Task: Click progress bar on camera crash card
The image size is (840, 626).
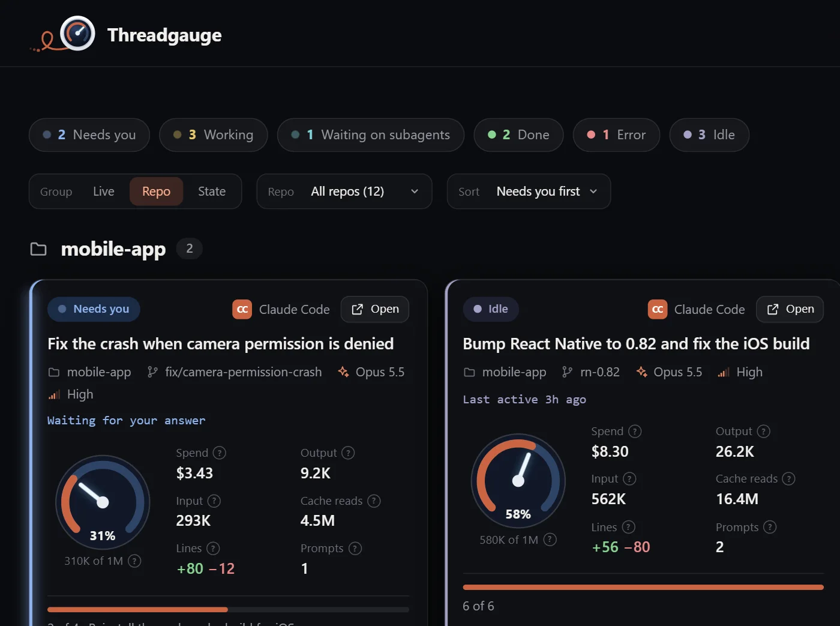Action: click(228, 609)
